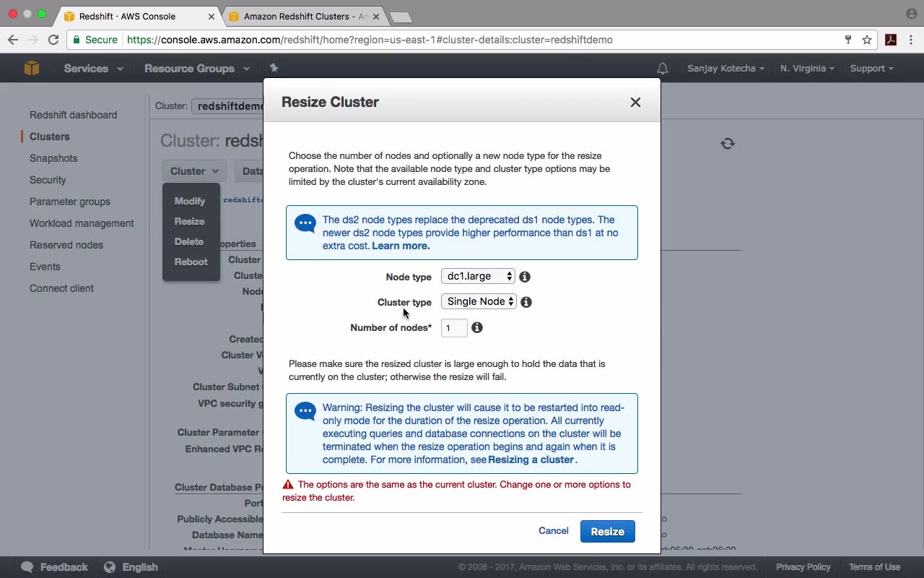Open a new browser tab
Image resolution: width=924 pixels, height=578 pixels.
pos(401,17)
